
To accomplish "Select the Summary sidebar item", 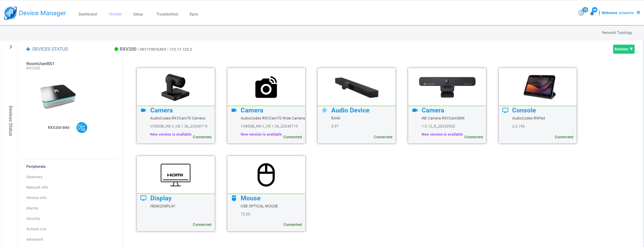I will pos(35,177).
